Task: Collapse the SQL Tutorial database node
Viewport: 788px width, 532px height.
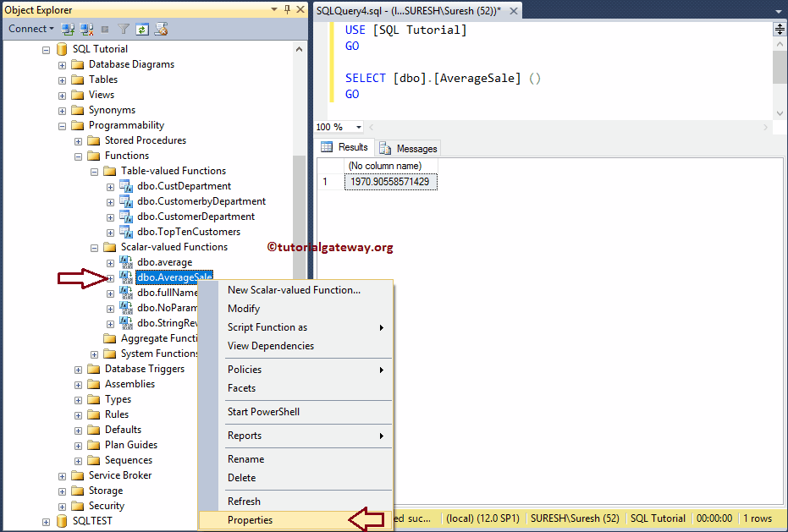Action: coord(47,50)
